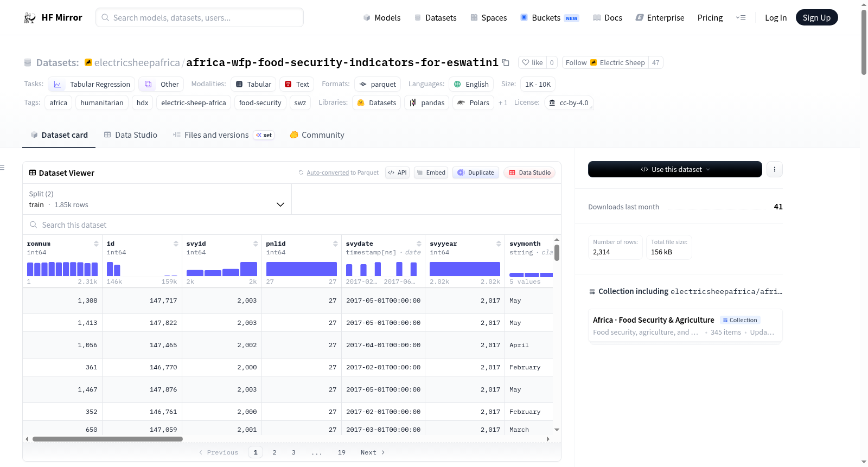Open the three-dot options menu beside Use this dataset

coord(774,169)
